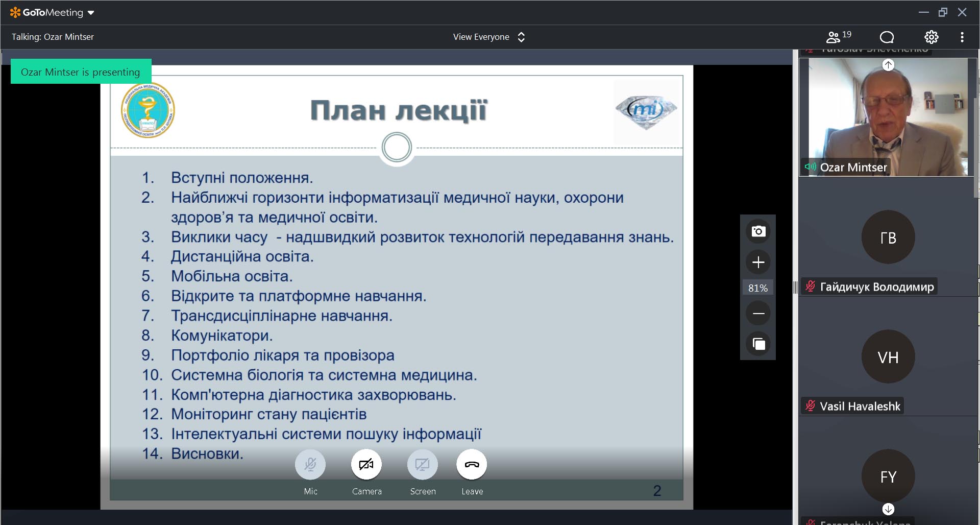Click slide item 'Вступні положення.'
The height and width of the screenshot is (525, 980).
(242, 178)
